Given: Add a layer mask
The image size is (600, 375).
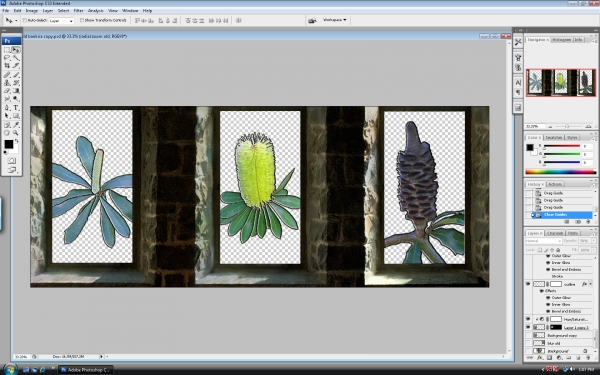Looking at the screenshot, I should 549,358.
